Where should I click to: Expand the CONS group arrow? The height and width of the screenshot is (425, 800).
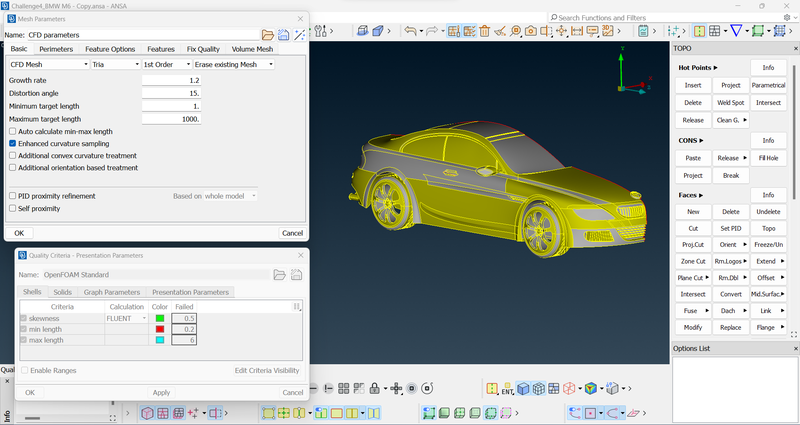[702, 140]
